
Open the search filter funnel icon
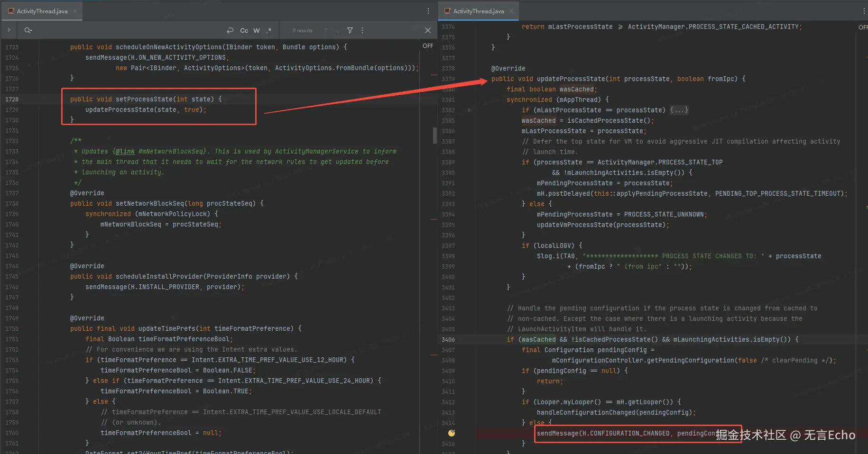(x=350, y=30)
